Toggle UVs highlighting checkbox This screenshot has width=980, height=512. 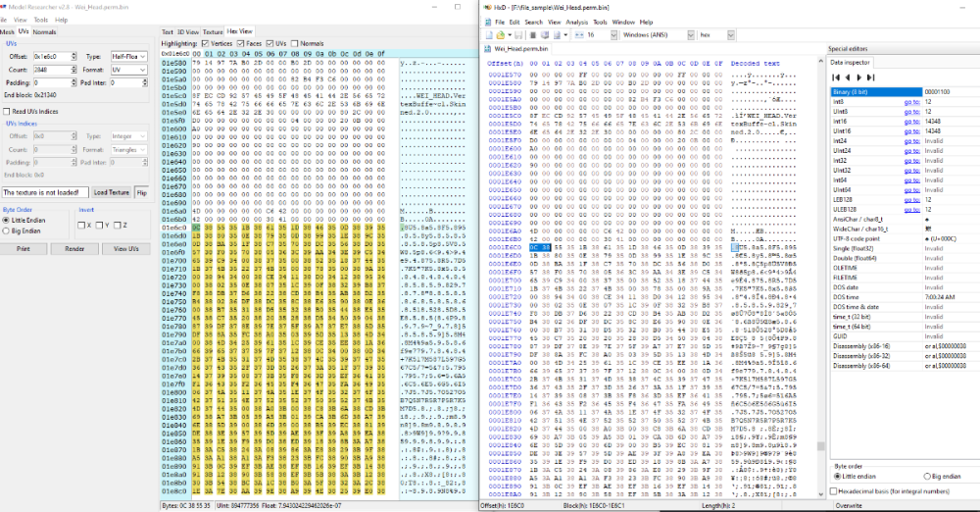pyautogui.click(x=270, y=44)
